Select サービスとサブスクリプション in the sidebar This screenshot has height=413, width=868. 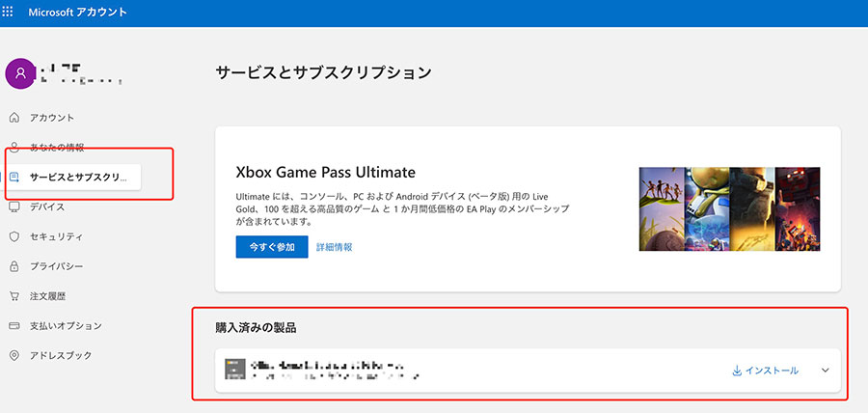pyautogui.click(x=77, y=178)
